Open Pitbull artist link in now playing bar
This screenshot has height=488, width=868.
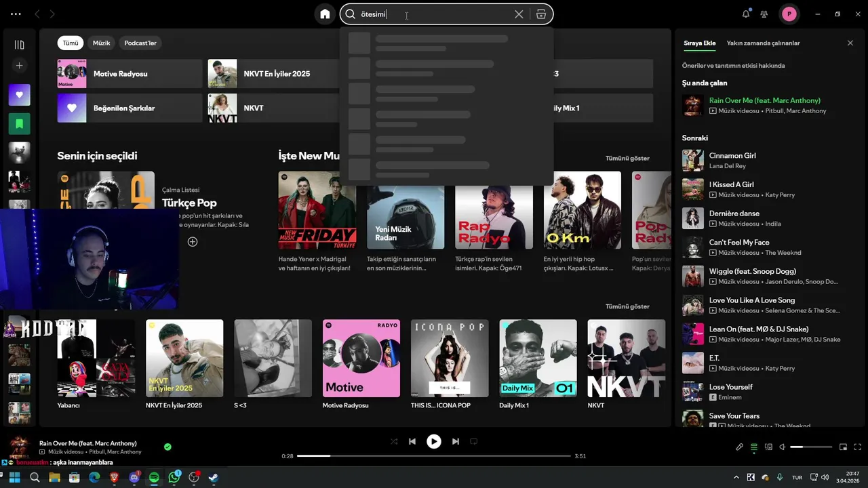(96, 452)
